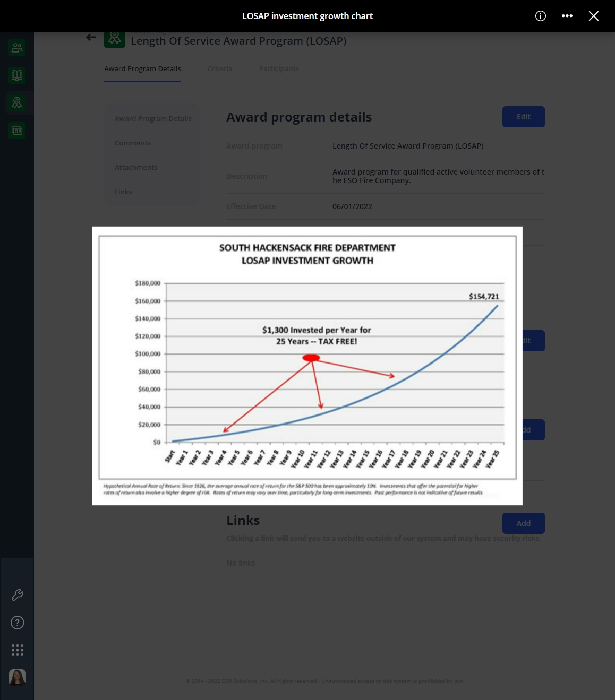
Task: Click the description text about volunteer members
Action: point(439,176)
